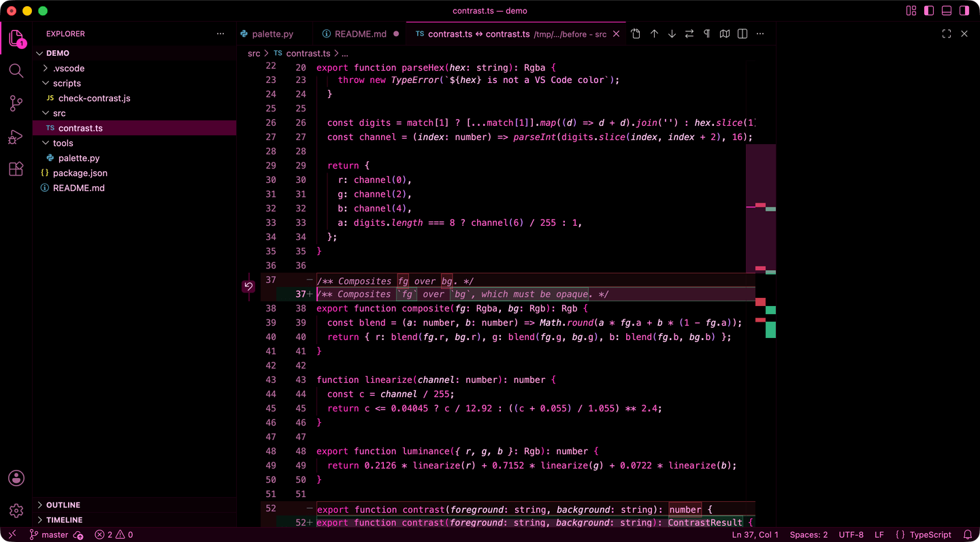Select contrast.ts in file tree
The image size is (980, 542).
(135, 128)
